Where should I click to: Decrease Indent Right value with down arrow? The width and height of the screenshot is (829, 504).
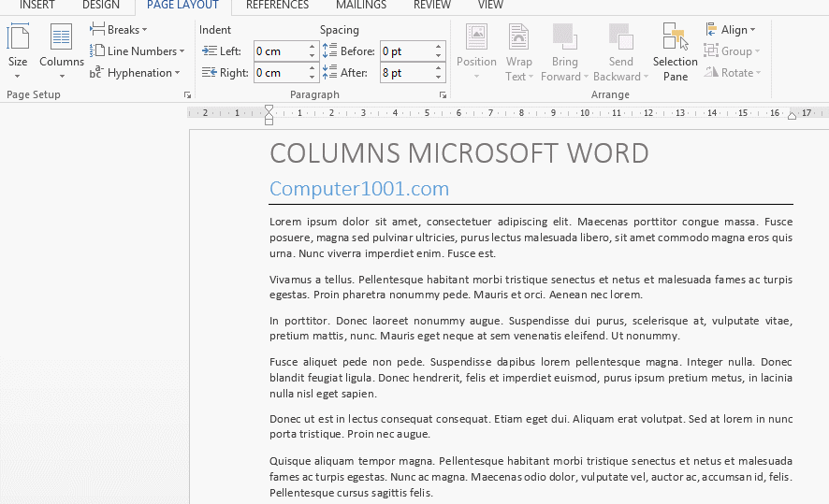[313, 78]
